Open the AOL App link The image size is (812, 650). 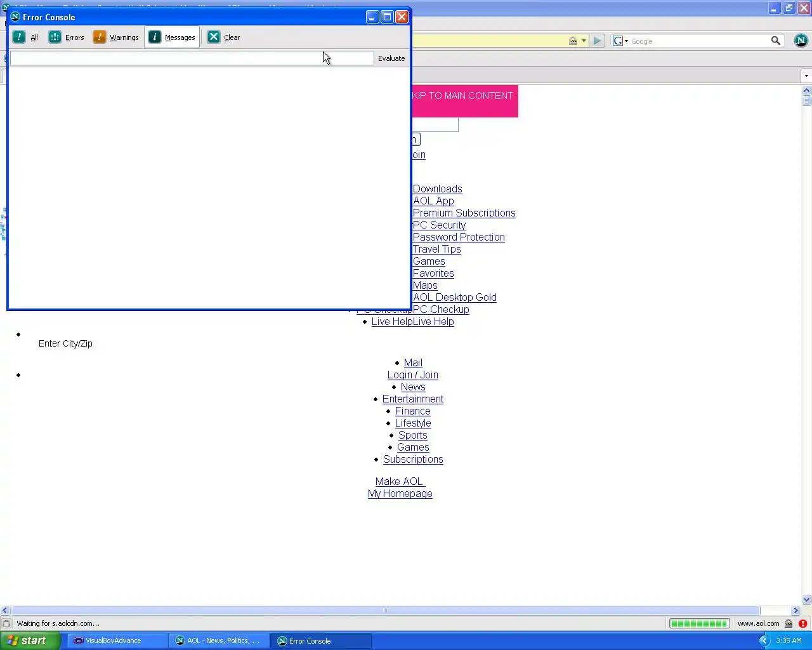coord(433,201)
